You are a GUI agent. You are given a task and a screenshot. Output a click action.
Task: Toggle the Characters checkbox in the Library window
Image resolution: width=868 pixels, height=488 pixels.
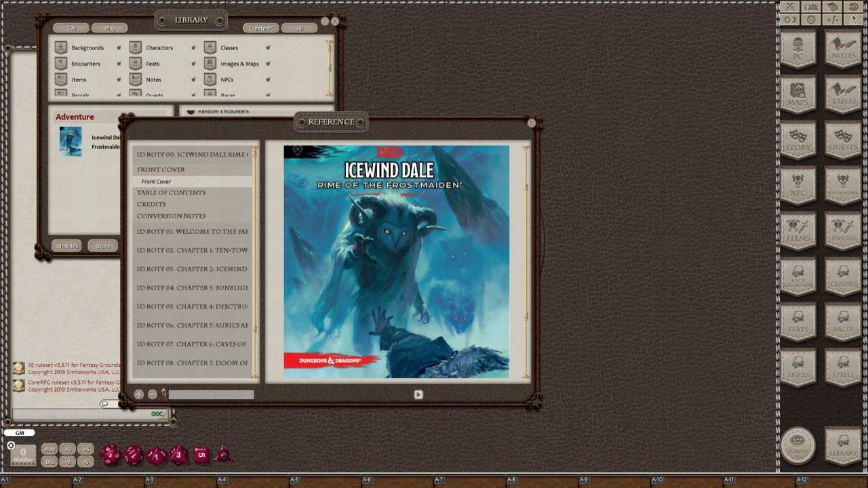193,47
